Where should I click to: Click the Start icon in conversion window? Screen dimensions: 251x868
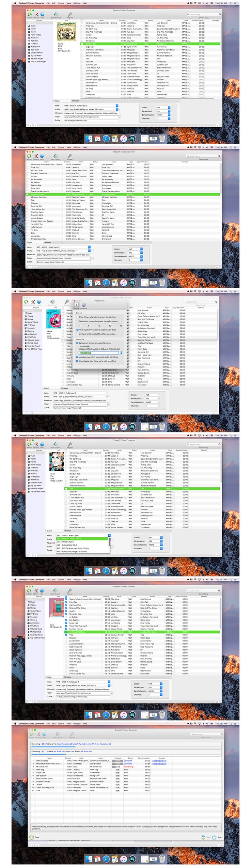[x=203, y=837]
